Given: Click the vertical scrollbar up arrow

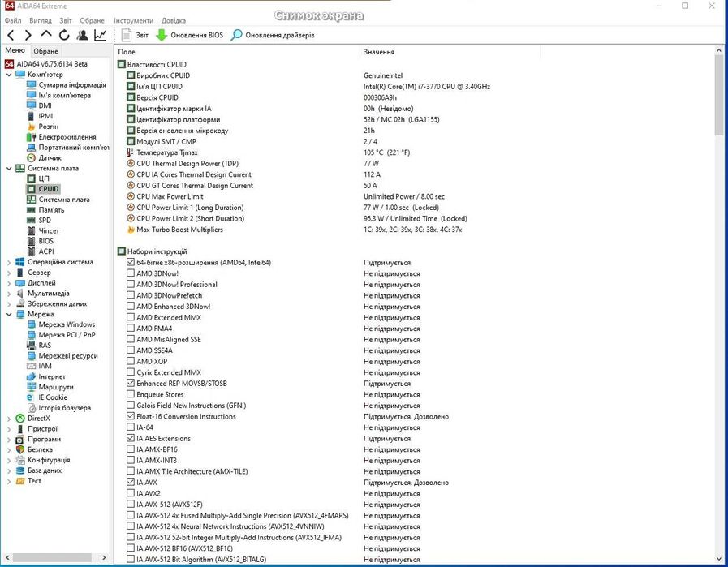Looking at the screenshot, I should click(x=720, y=50).
